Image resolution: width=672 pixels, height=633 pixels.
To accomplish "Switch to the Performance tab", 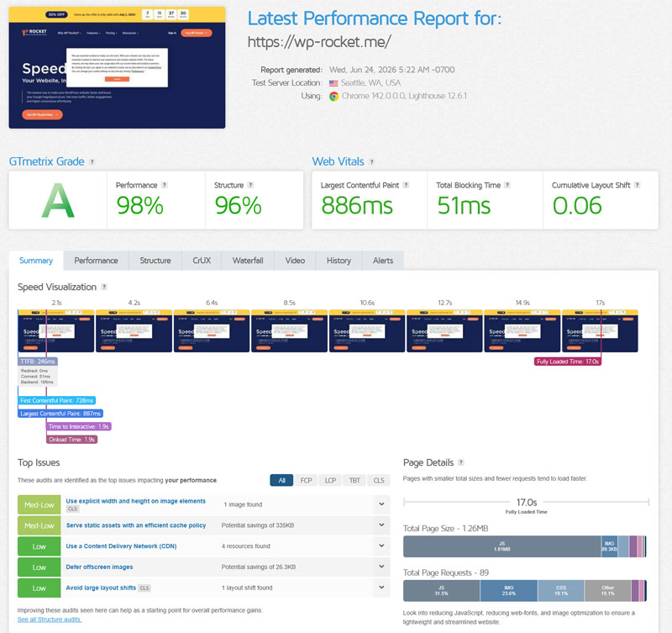I will click(x=96, y=261).
